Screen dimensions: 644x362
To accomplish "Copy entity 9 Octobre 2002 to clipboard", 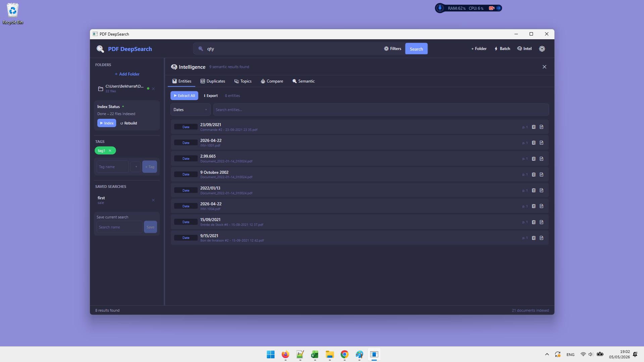I will [x=534, y=174].
